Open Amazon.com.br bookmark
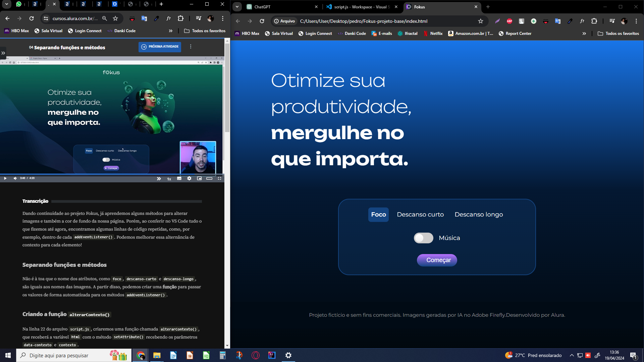This screenshot has height=362, width=644. (471, 34)
